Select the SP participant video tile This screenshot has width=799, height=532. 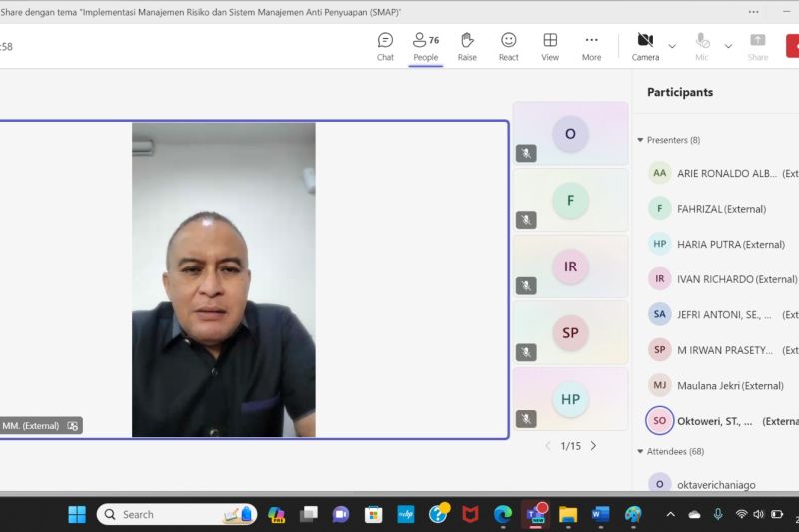point(570,333)
